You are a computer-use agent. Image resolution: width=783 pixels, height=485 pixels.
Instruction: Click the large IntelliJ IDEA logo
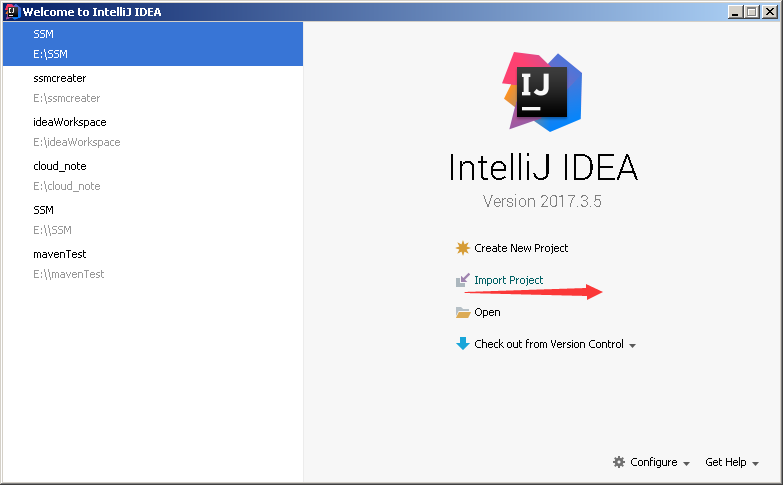(542, 92)
